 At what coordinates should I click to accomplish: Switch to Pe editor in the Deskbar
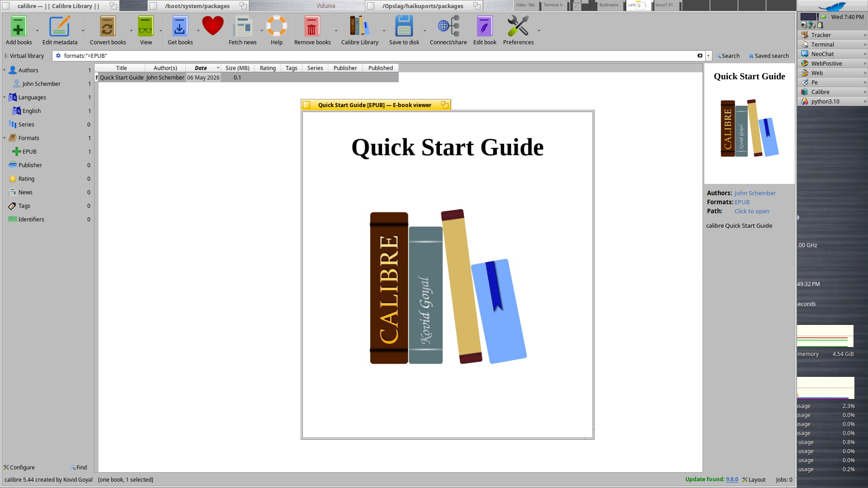click(832, 82)
